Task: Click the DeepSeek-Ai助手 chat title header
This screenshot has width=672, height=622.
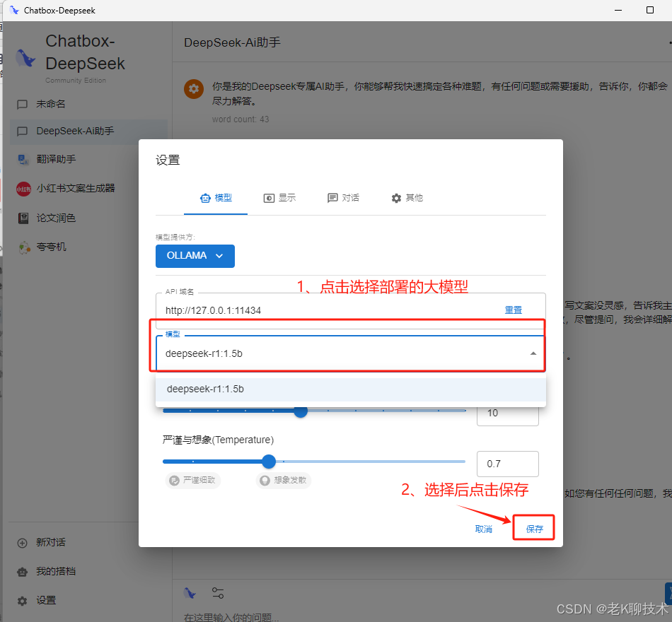Action: (x=232, y=42)
